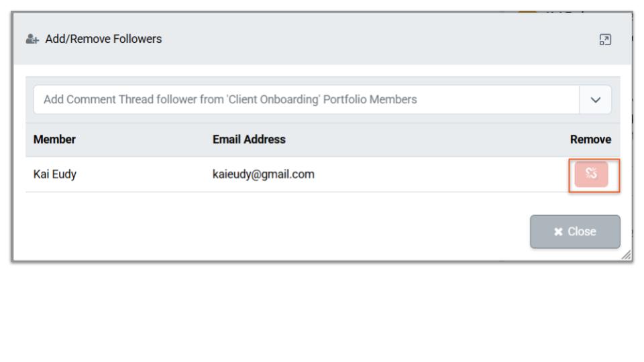Click the Member column header
Viewport: 644px width, 362px height.
tap(54, 140)
